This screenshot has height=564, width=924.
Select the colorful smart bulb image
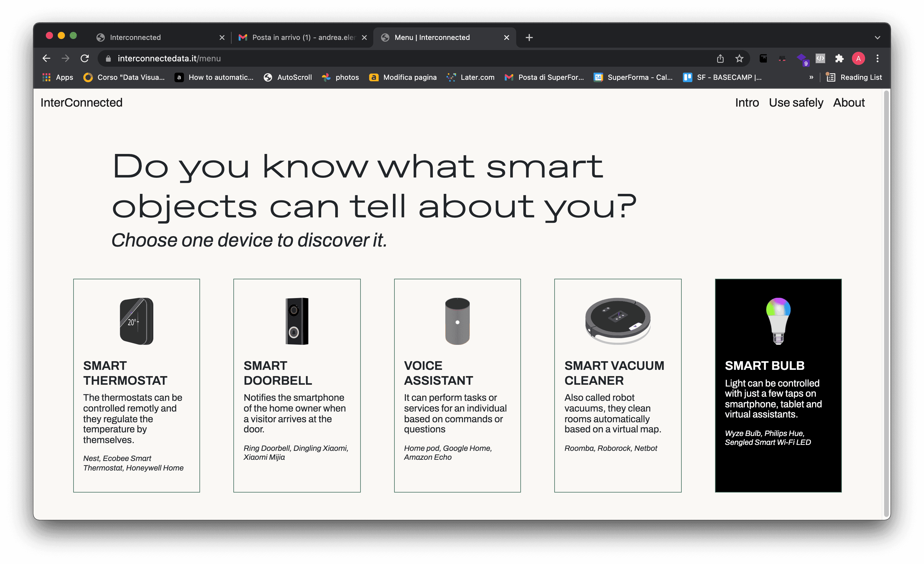(778, 321)
